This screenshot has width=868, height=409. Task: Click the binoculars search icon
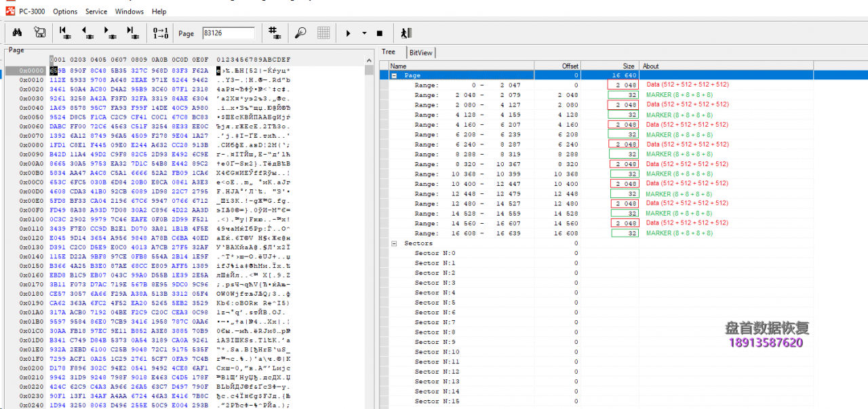coord(18,33)
